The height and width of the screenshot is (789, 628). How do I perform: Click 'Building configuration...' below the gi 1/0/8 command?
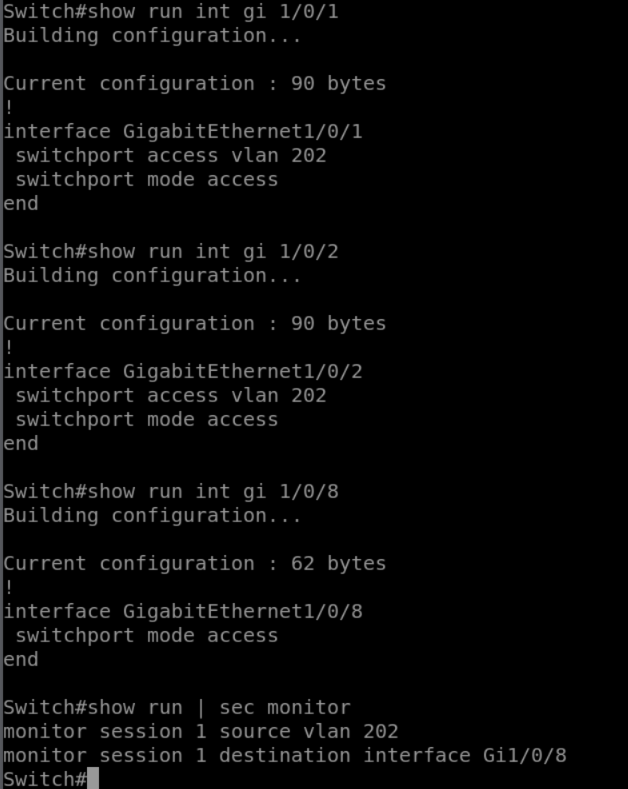(x=152, y=515)
